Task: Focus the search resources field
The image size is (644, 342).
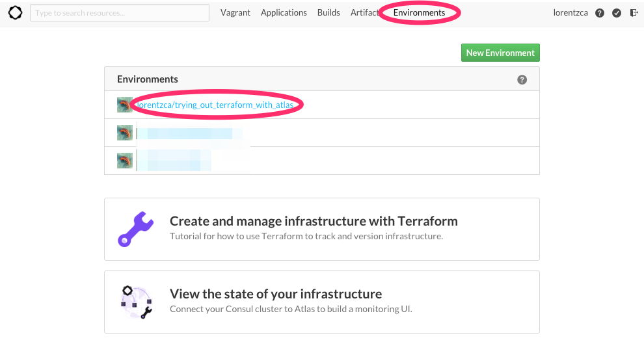Action: click(120, 13)
